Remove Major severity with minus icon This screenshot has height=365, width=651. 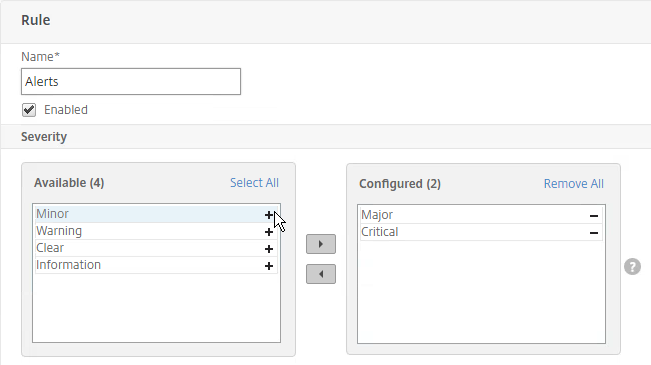(x=594, y=216)
